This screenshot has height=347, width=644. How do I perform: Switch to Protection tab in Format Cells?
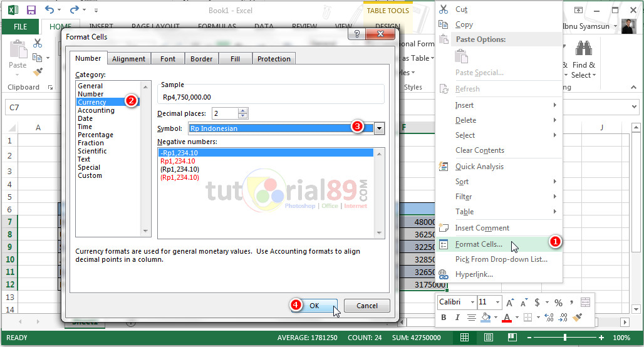[x=274, y=59]
